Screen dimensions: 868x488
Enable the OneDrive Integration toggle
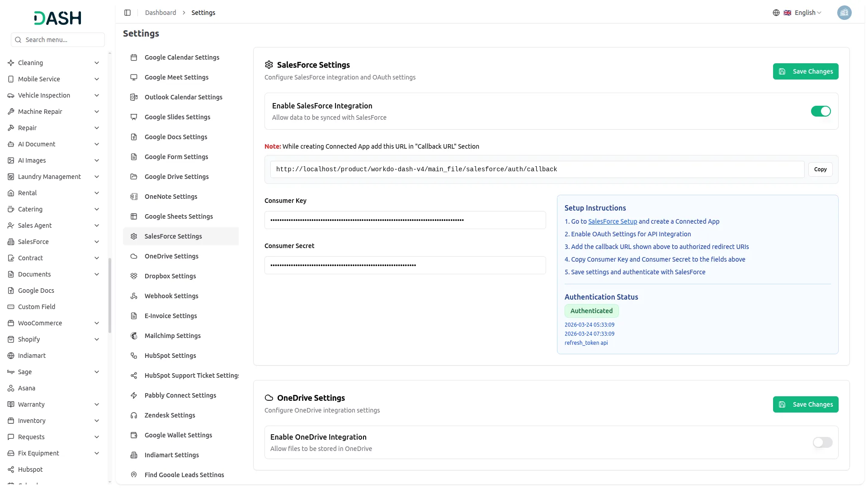click(822, 442)
